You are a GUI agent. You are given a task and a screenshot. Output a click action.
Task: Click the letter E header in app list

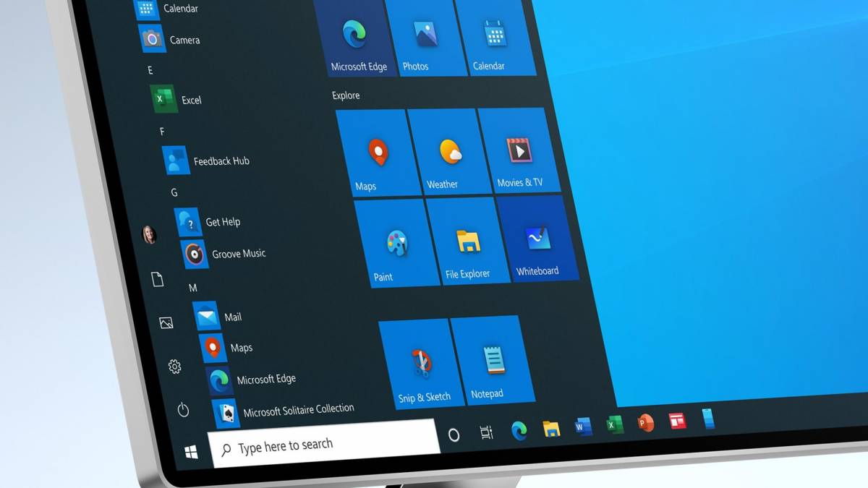150,70
